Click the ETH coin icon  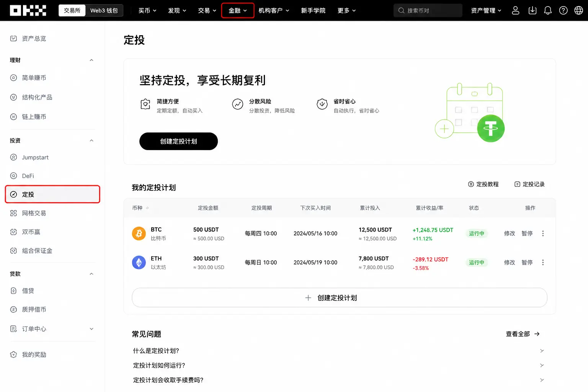139,263
